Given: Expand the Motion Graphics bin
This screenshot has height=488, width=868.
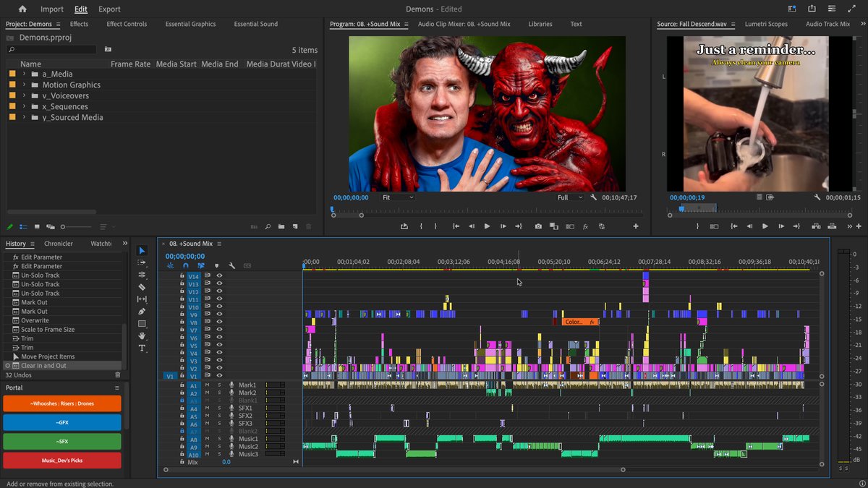Looking at the screenshot, I should pyautogui.click(x=24, y=85).
